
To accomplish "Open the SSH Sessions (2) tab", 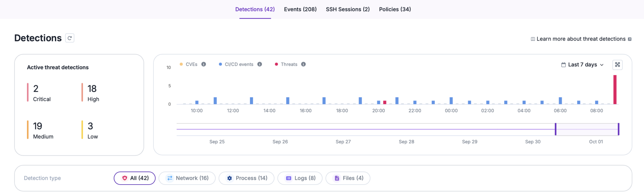I will [x=348, y=9].
